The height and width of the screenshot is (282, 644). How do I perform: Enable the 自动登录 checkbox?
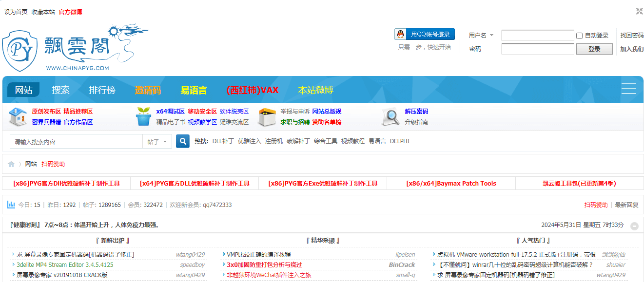point(580,36)
